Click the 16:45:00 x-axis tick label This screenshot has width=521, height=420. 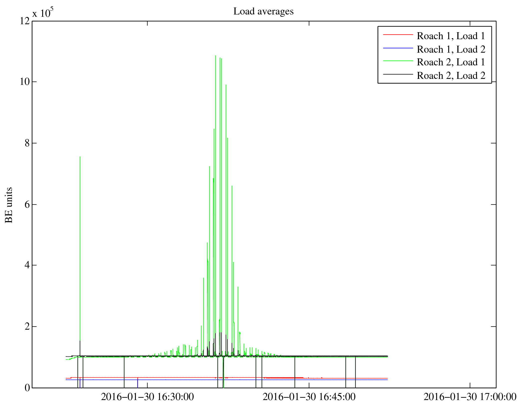point(309,397)
